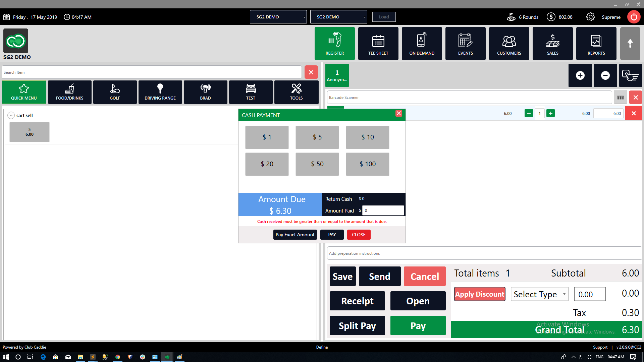Open the first SG2 DEMO dropdown
Viewport: 644px width, 362px height.
click(278, 17)
